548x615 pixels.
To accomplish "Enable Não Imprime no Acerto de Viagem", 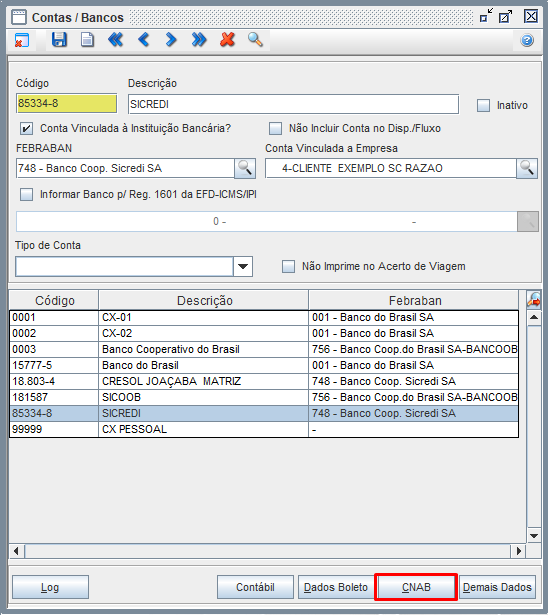I will (x=288, y=267).
